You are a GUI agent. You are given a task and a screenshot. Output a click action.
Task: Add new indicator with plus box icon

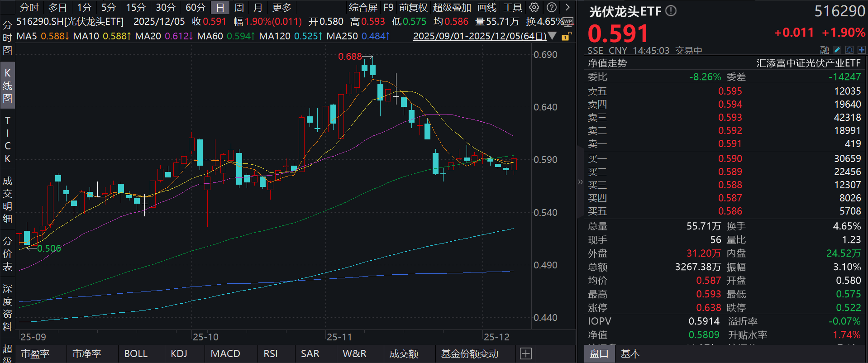(x=525, y=353)
